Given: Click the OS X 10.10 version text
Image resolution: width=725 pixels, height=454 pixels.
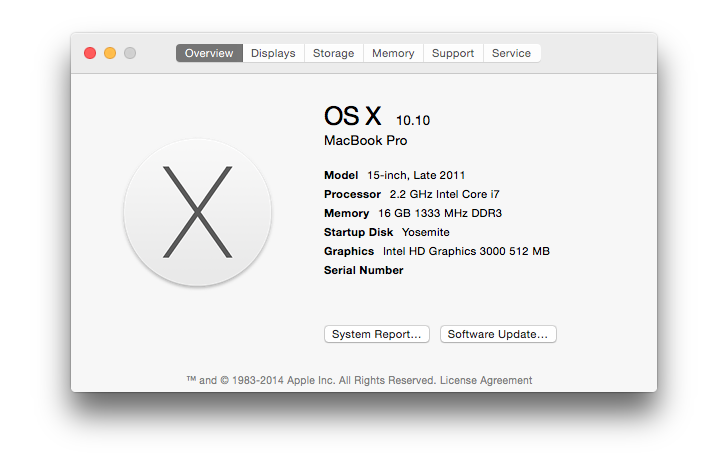Looking at the screenshot, I should click(x=377, y=116).
